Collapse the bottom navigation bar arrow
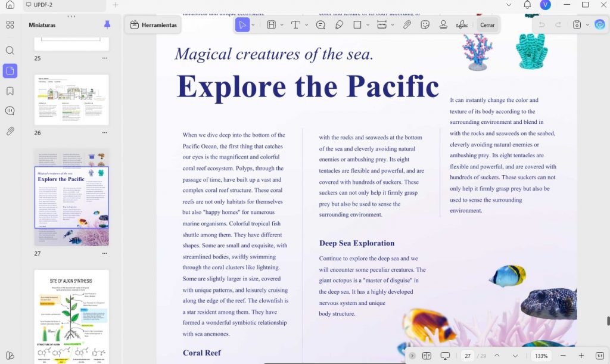The width and height of the screenshot is (610, 364). [412, 356]
